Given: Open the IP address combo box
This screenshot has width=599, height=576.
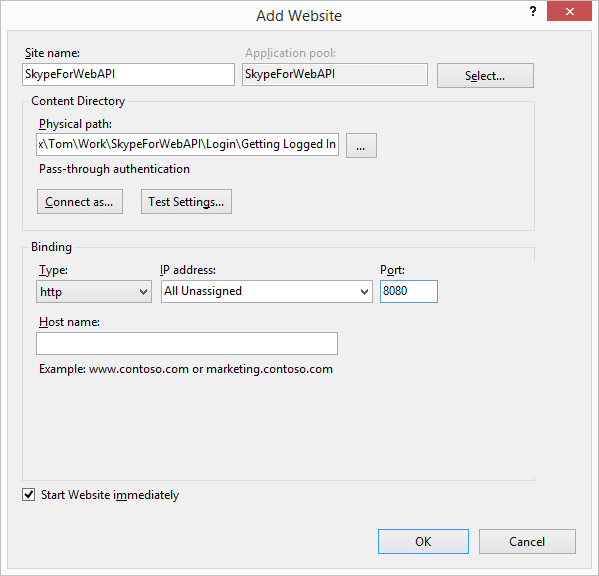Looking at the screenshot, I should tap(267, 292).
